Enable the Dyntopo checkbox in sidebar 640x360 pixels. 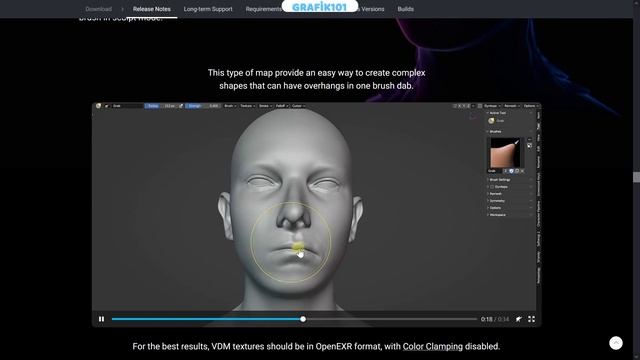tap(492, 187)
